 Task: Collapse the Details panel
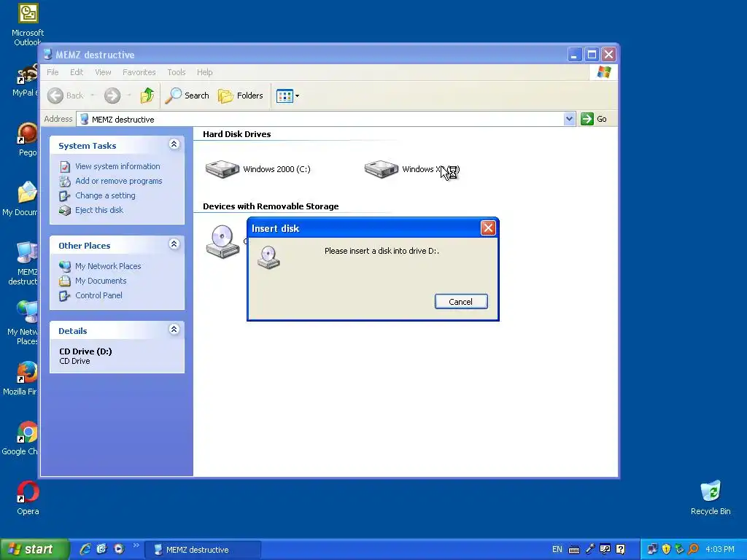point(174,330)
